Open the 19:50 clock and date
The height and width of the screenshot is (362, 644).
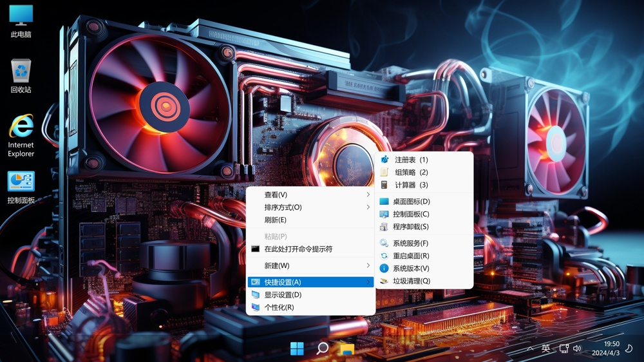point(606,348)
